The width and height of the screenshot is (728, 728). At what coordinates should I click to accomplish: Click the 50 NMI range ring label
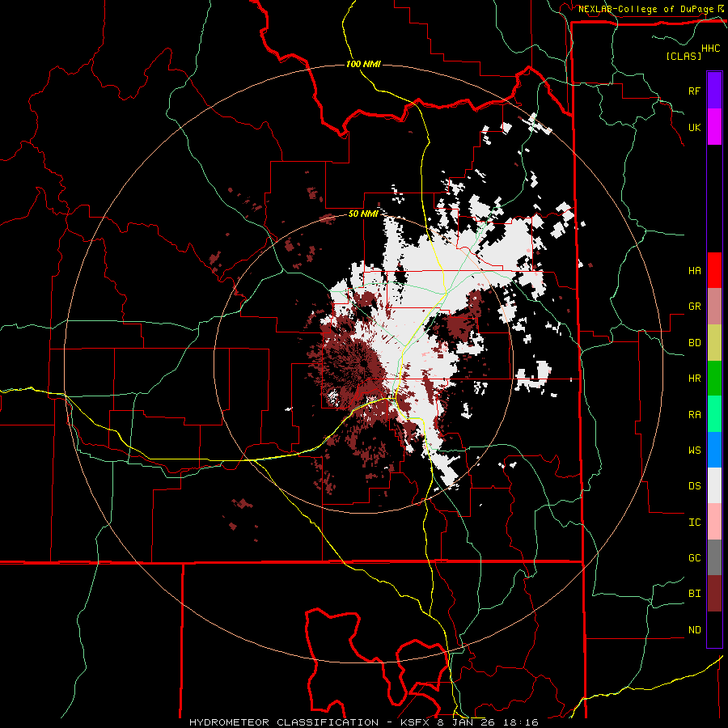[x=363, y=214]
